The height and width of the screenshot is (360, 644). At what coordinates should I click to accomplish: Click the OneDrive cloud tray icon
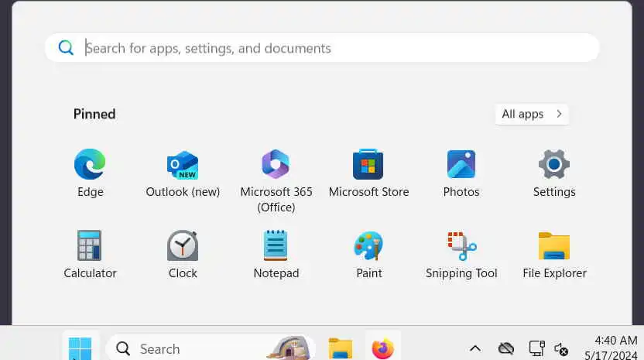click(506, 348)
